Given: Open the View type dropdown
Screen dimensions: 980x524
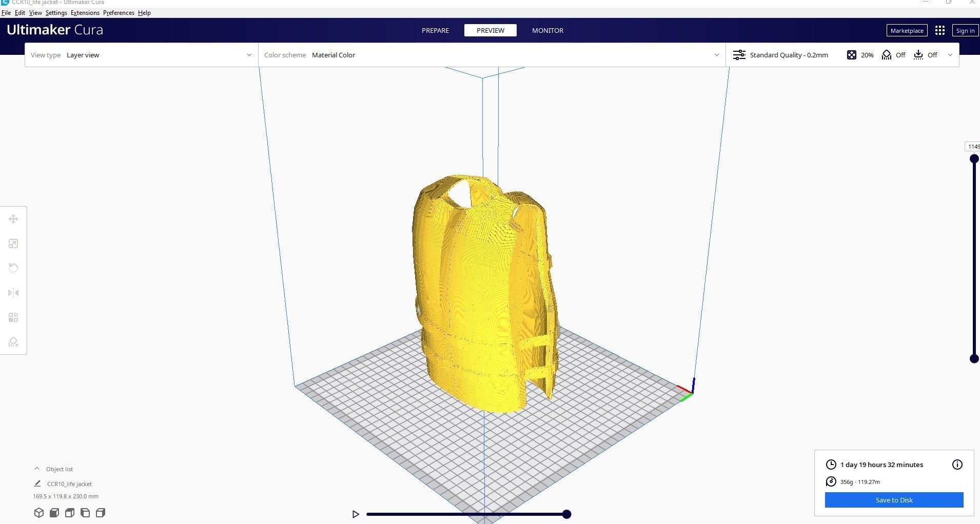Looking at the screenshot, I should pos(142,55).
